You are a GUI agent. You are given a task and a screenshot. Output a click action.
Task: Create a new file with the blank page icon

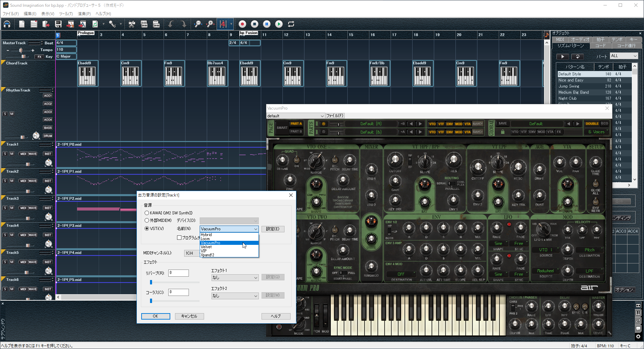[22, 24]
